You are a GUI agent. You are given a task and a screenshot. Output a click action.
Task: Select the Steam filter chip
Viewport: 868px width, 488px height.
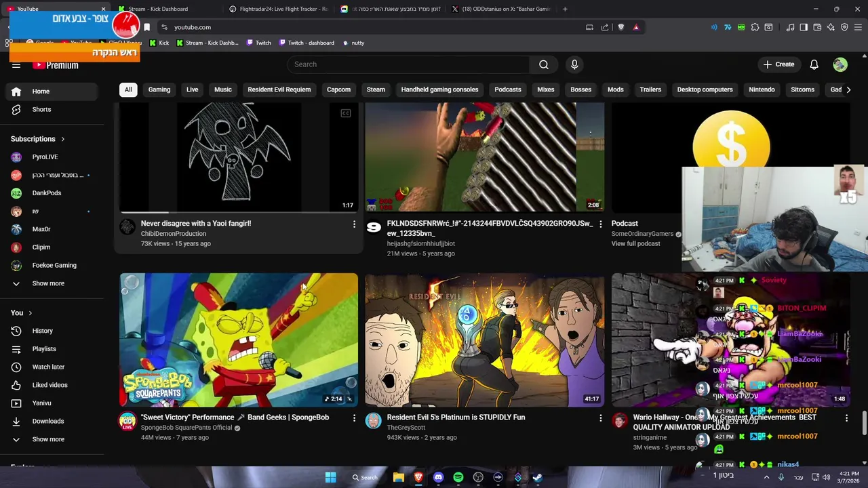376,89
